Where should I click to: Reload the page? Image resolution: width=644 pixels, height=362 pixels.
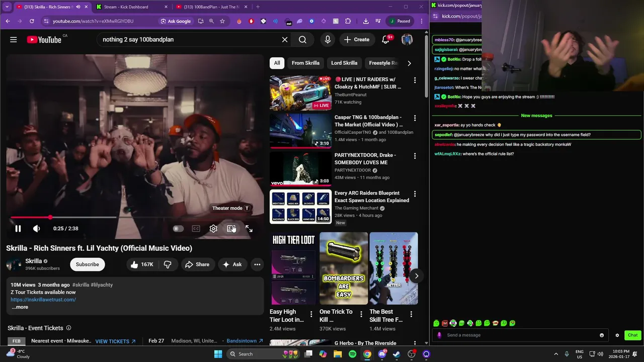pos(32,21)
